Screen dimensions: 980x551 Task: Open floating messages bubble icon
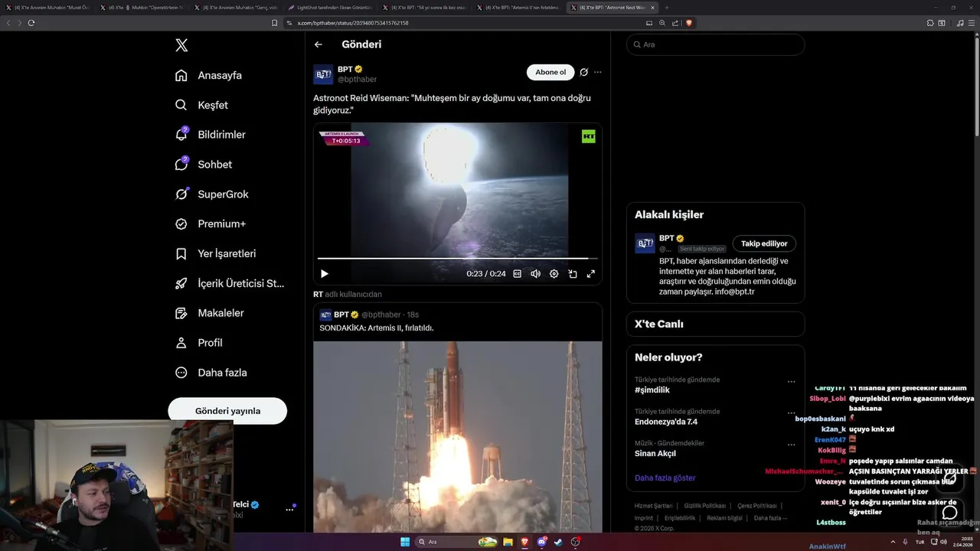coord(949,512)
